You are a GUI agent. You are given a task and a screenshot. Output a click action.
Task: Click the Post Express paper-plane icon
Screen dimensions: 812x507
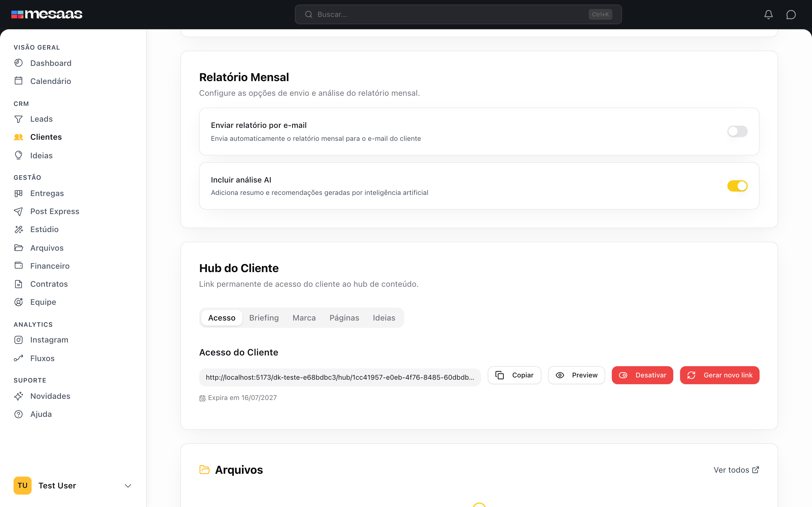click(x=18, y=211)
